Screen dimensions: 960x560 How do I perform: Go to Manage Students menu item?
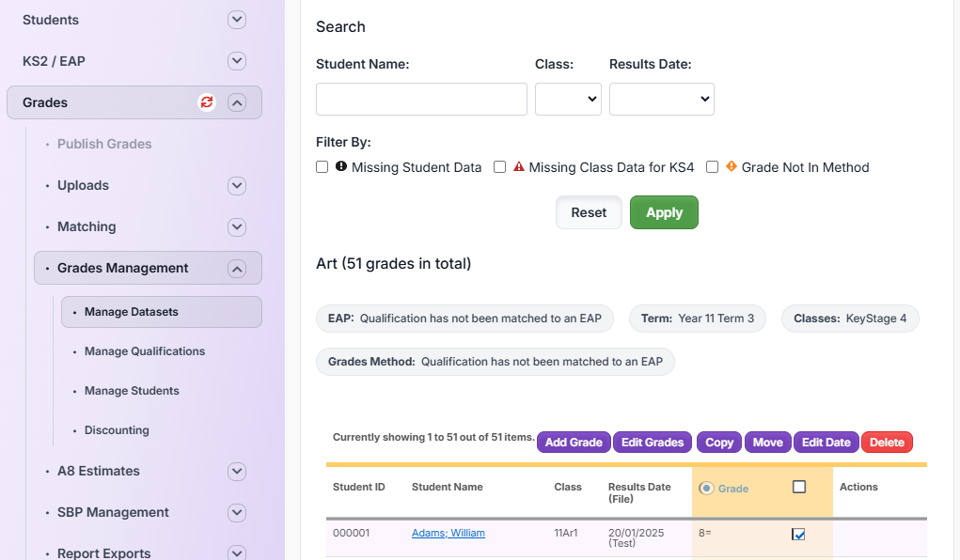132,391
